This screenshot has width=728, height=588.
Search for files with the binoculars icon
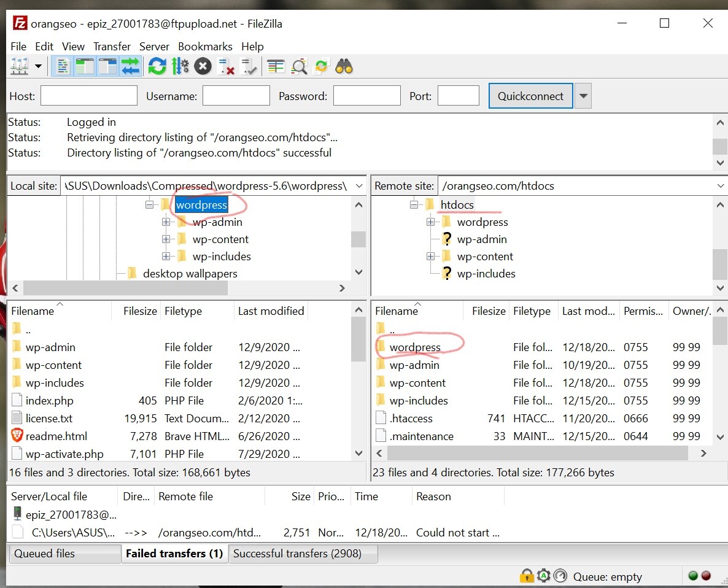point(344,66)
